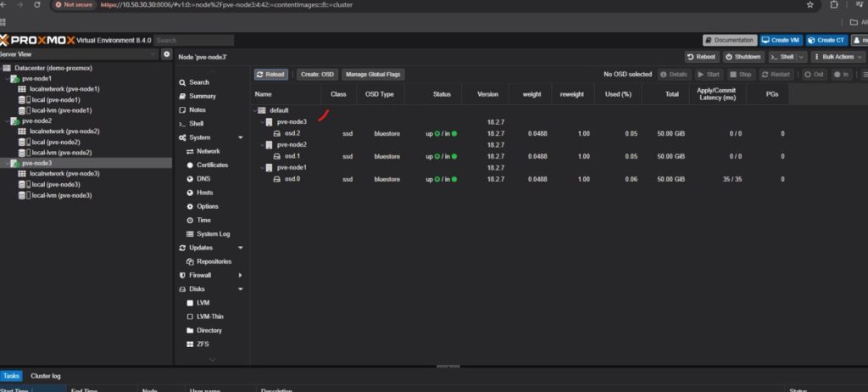Screen dimensions: 868x392
Task: Click the Apply/Commit Latency column header
Action: coord(716,94)
